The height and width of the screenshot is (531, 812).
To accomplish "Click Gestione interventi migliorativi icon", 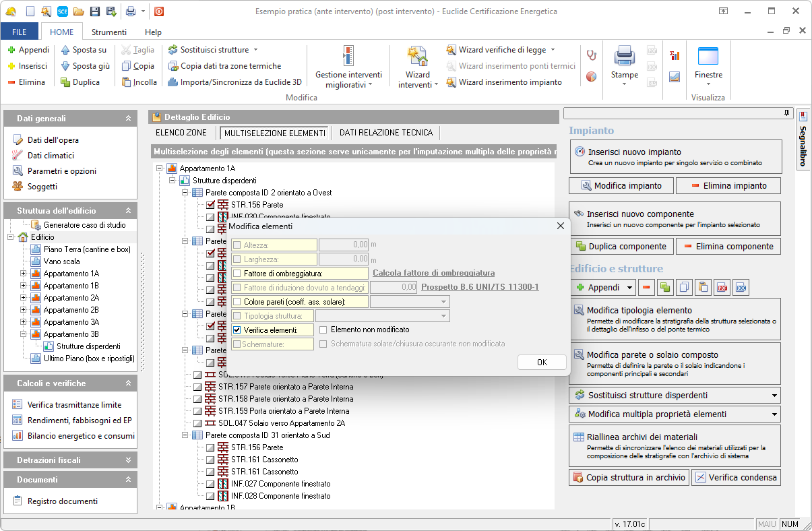I will (348, 57).
